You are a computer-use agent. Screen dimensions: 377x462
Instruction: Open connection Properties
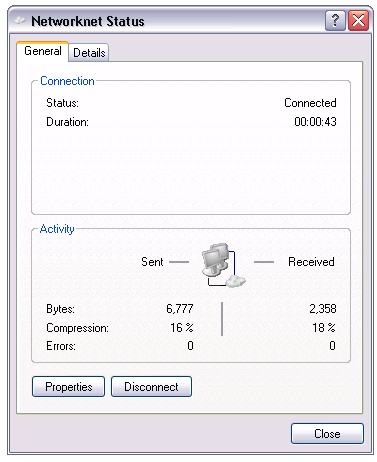69,387
